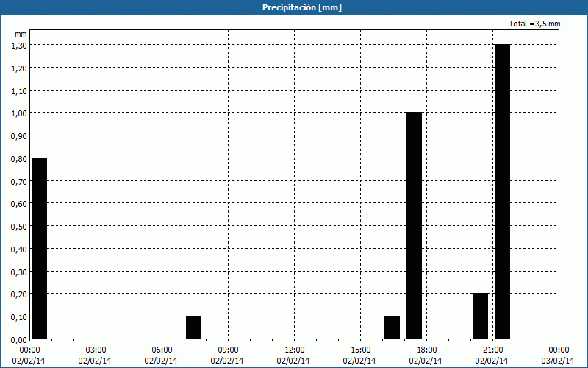Click the "0,20" y-axis value
This screenshot has height=368, width=588.
click(19, 294)
